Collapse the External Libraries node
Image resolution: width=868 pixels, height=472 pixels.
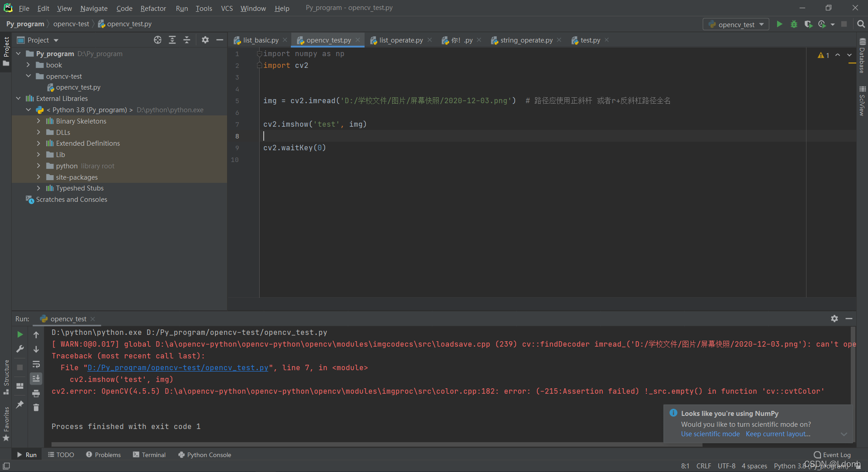click(18, 98)
